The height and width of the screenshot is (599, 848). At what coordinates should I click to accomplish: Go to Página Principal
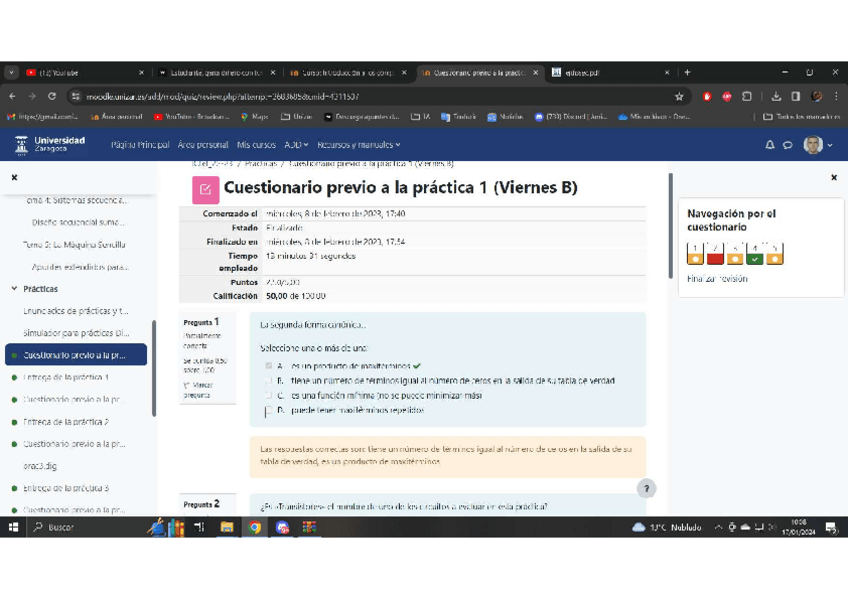(x=140, y=145)
